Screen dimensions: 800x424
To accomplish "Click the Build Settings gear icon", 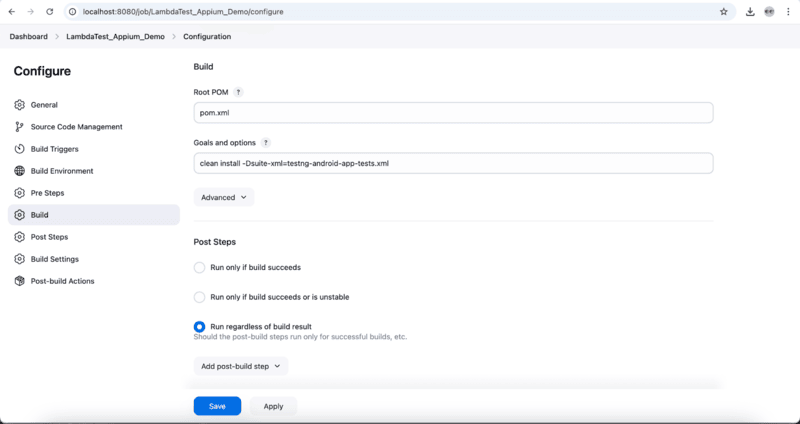I will coord(19,259).
